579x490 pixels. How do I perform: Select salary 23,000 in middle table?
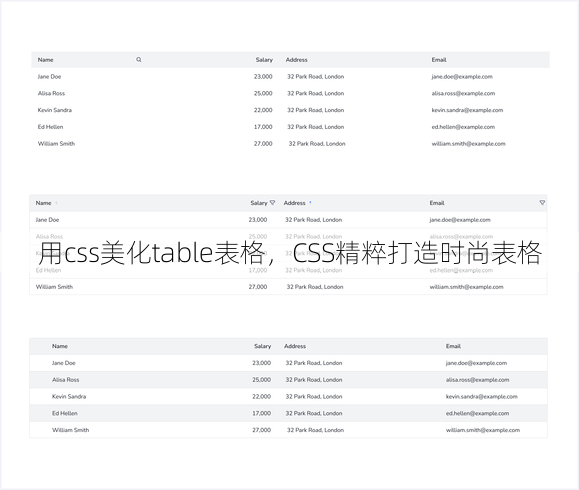tap(258, 220)
